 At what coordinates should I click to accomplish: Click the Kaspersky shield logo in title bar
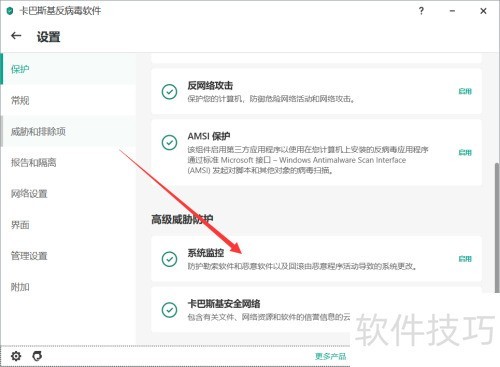[10, 11]
